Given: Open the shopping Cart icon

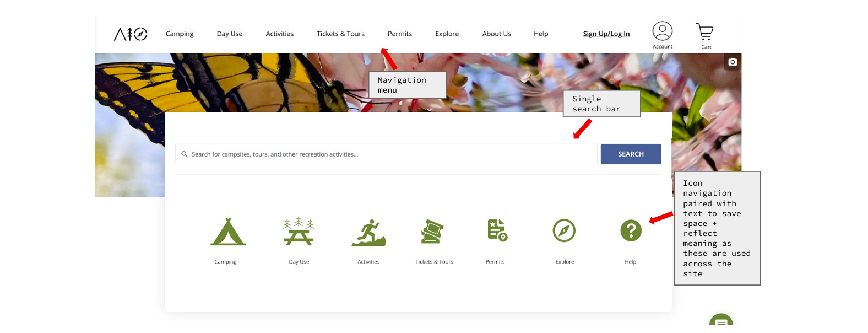Looking at the screenshot, I should pyautogui.click(x=705, y=31).
